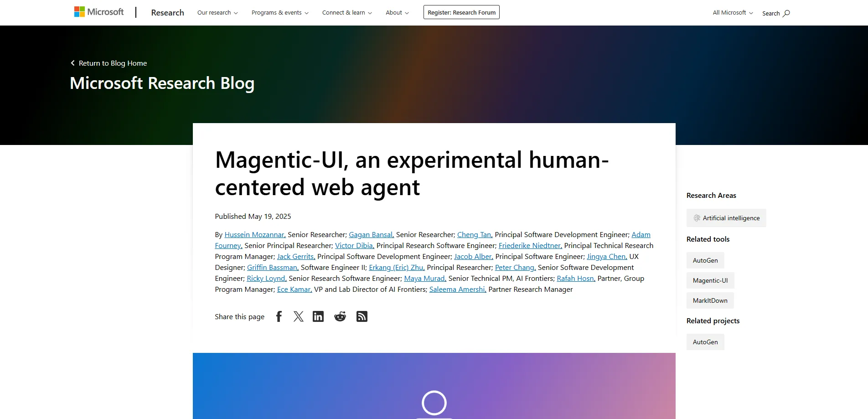Subscribe via the RSS feed icon
Image resolution: width=868 pixels, height=419 pixels.
[x=362, y=316]
